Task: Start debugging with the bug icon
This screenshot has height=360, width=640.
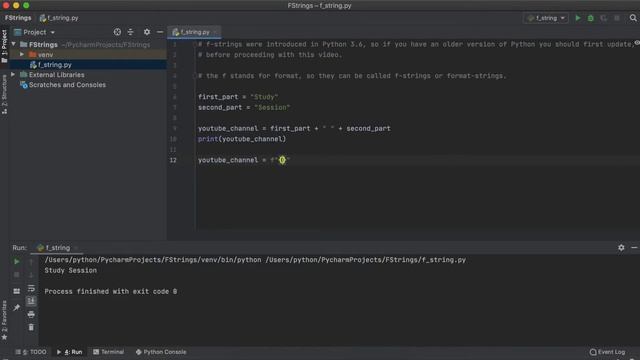Action: point(591,18)
